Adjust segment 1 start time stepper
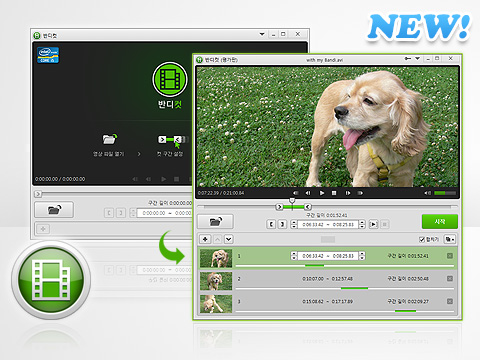This screenshot has height=360, width=480. 294,256
